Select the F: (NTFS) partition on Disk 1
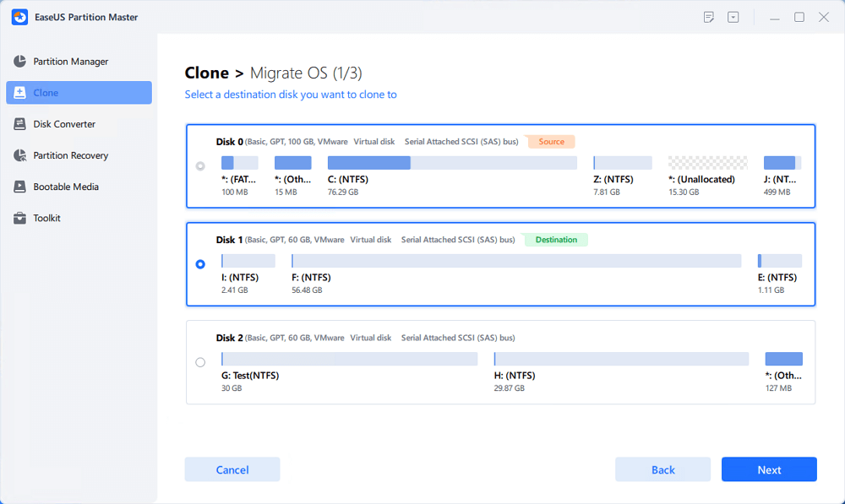 515,261
